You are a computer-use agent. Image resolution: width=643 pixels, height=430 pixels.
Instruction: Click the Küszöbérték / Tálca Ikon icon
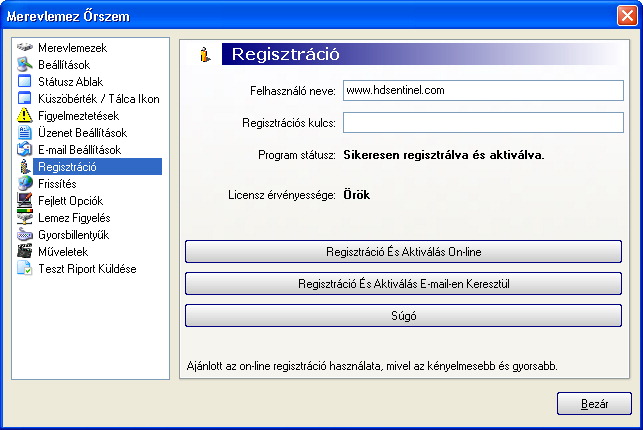[x=25, y=98]
